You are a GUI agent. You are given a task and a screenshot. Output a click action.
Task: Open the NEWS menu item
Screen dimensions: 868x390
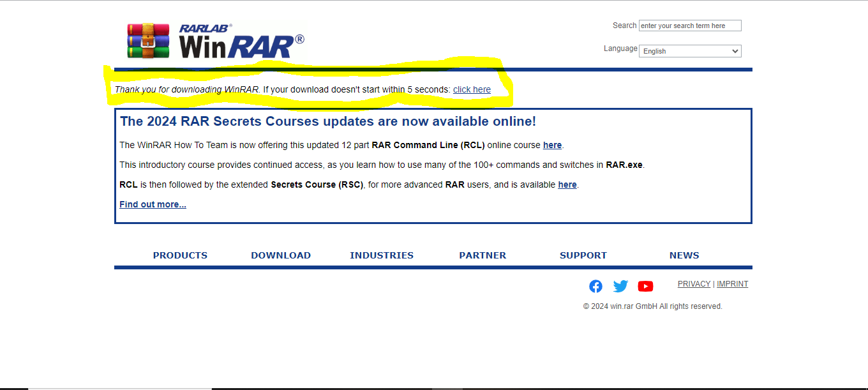[x=684, y=255]
